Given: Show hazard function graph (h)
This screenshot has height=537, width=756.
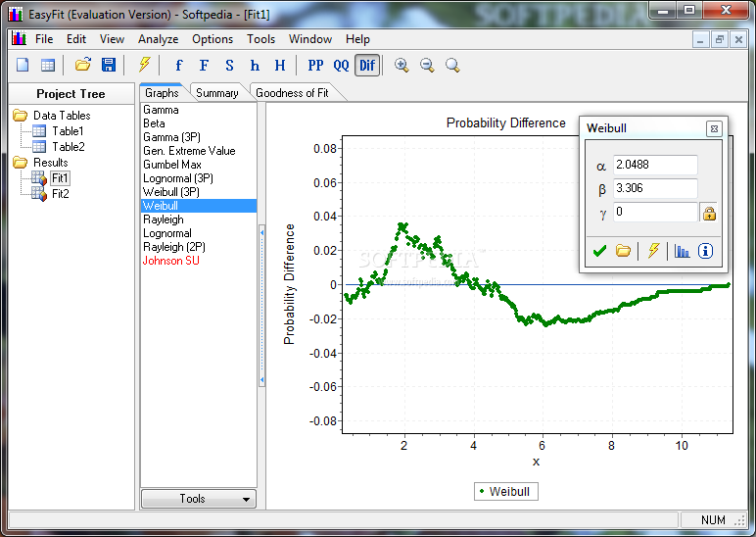Looking at the screenshot, I should pyautogui.click(x=255, y=65).
